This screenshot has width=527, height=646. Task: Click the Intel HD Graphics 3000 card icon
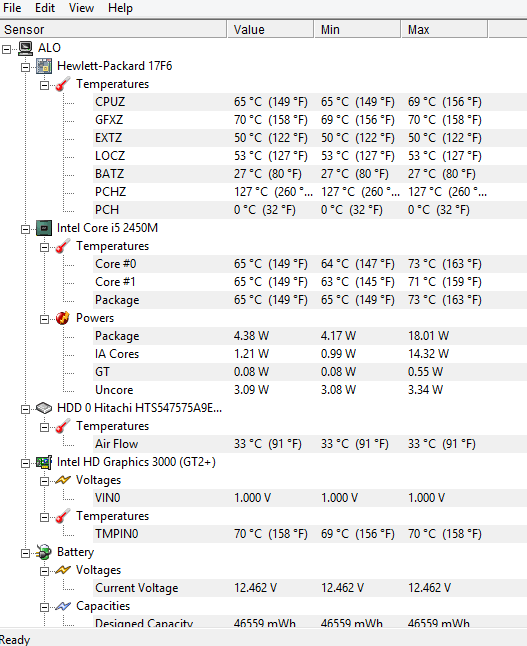click(44, 462)
